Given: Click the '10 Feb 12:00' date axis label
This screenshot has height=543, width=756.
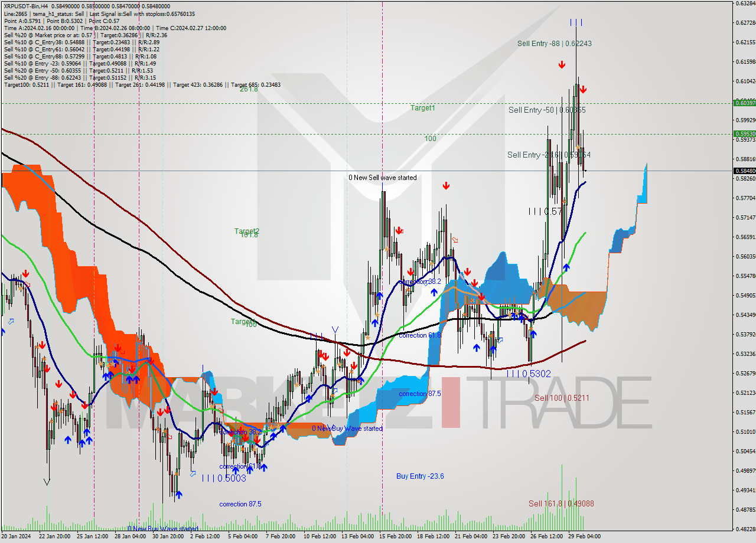Looking at the screenshot, I should pyautogui.click(x=319, y=537).
